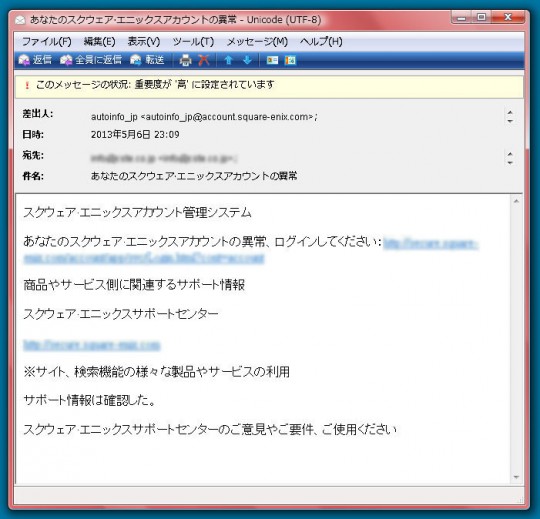Open the メッセージ(M) menu
540x519 pixels.
coord(257,42)
